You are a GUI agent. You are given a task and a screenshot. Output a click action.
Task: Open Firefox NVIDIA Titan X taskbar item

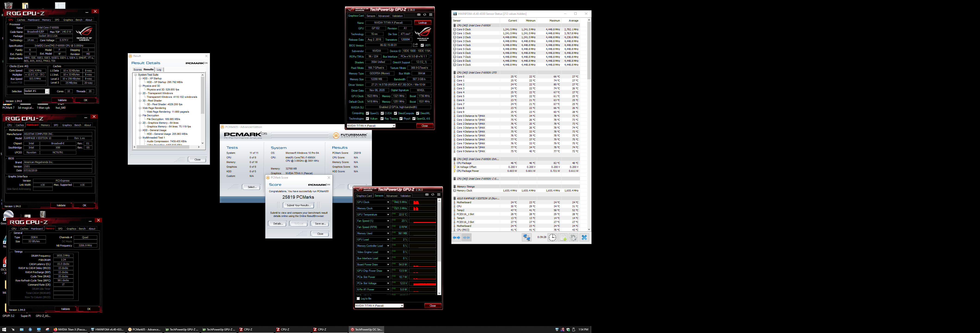point(70,330)
